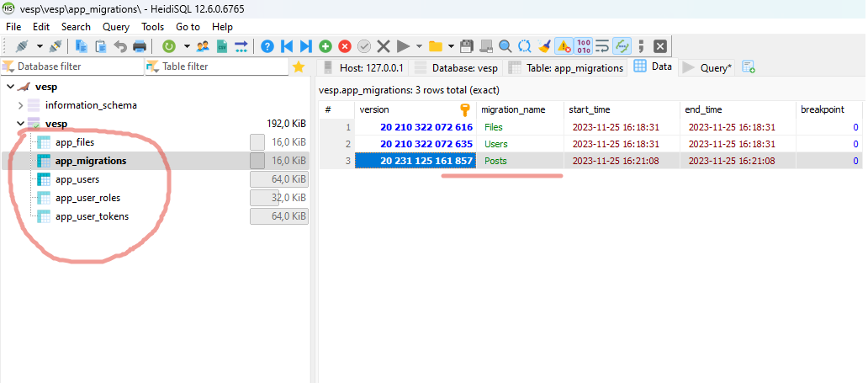The width and height of the screenshot is (868, 383).
Task: Toggle the binary-as-hex 100/010 button
Action: pos(583,46)
